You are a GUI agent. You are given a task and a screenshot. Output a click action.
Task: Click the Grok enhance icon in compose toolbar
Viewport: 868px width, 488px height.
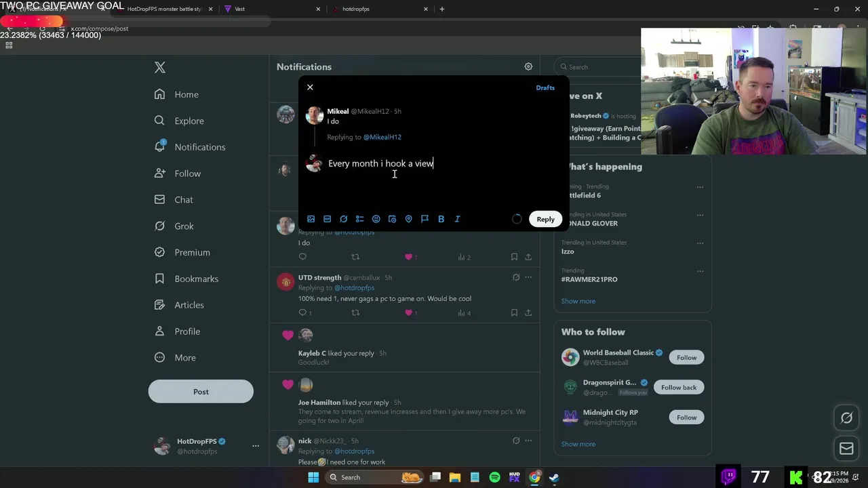[343, 219]
